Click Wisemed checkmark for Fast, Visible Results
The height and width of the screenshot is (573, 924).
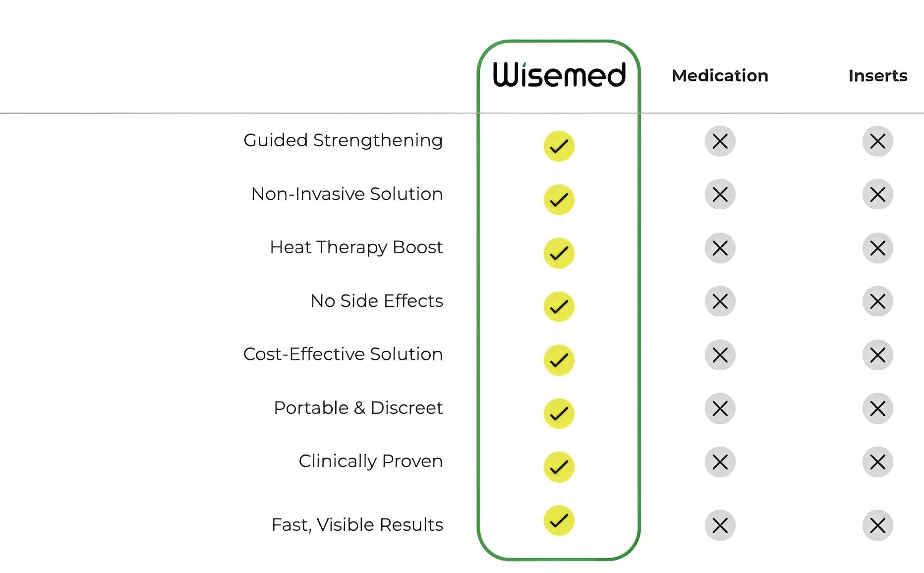(x=559, y=520)
